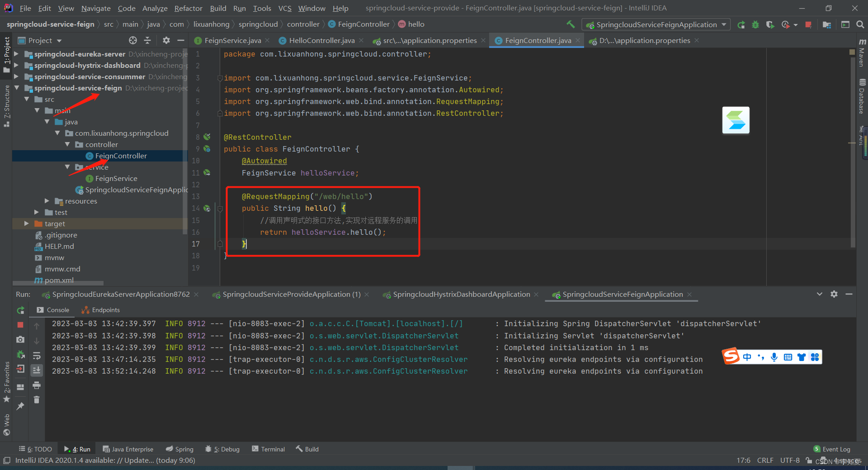
Task: Toggle Sogou punctuation mode
Action: 761,357
